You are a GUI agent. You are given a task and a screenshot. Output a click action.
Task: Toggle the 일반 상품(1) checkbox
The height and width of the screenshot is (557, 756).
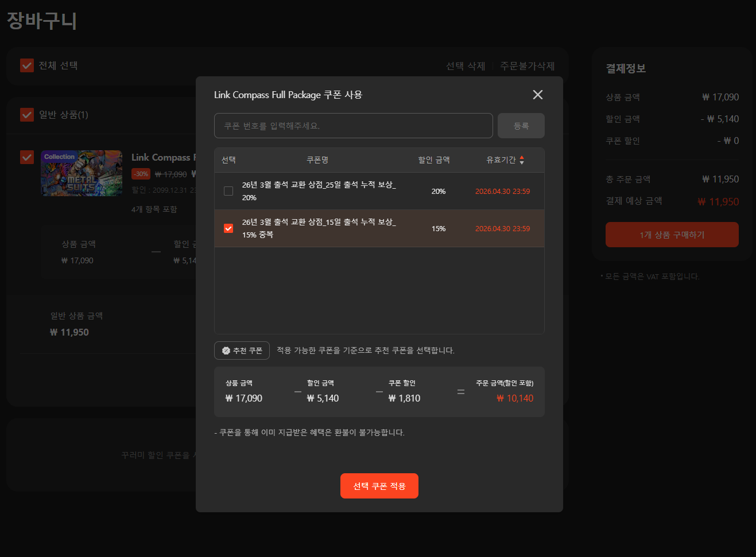pyautogui.click(x=27, y=115)
